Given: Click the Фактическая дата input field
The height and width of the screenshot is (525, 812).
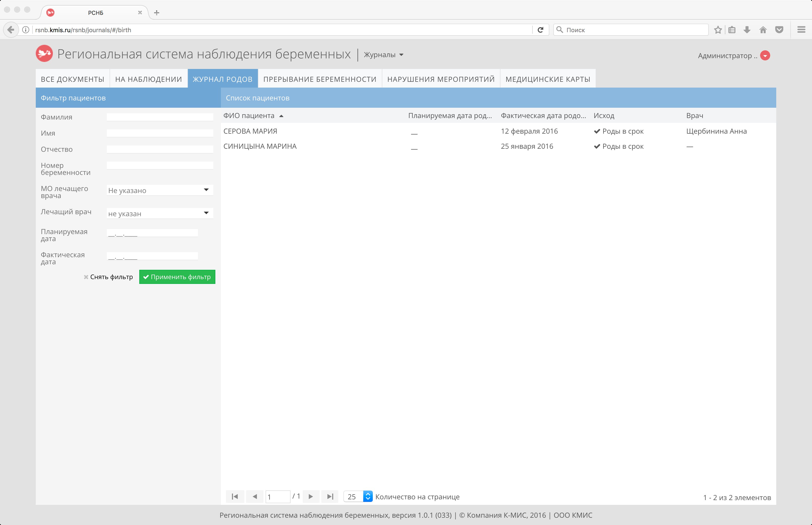Looking at the screenshot, I should tap(152, 256).
